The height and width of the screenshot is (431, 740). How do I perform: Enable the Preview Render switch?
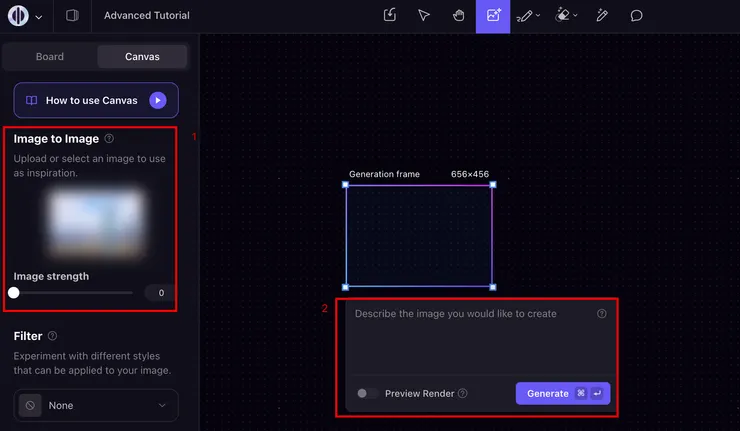point(368,394)
